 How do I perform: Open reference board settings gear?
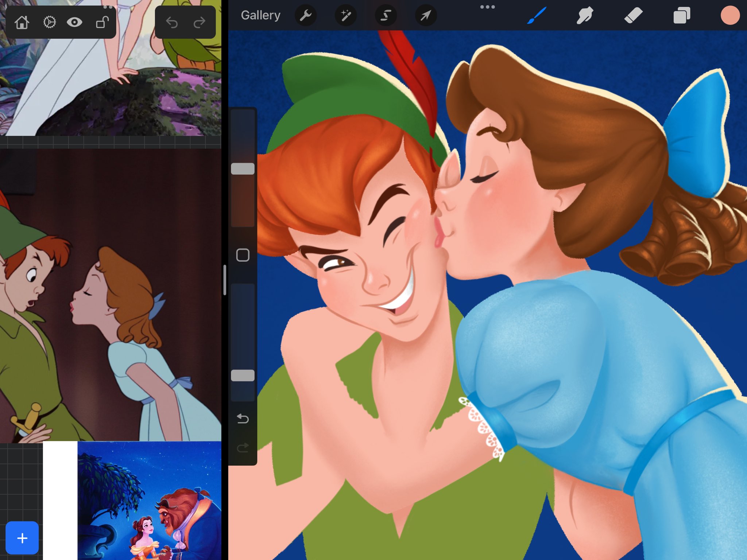(49, 22)
